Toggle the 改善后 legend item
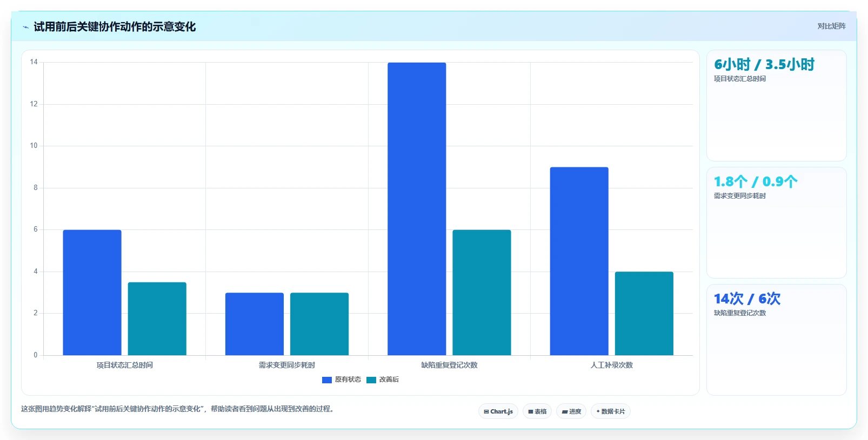Viewport: 868px width, 440px height. click(383, 380)
